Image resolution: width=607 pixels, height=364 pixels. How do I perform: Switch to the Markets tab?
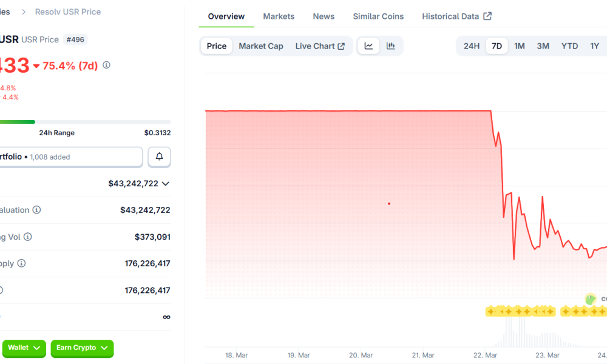coord(279,16)
